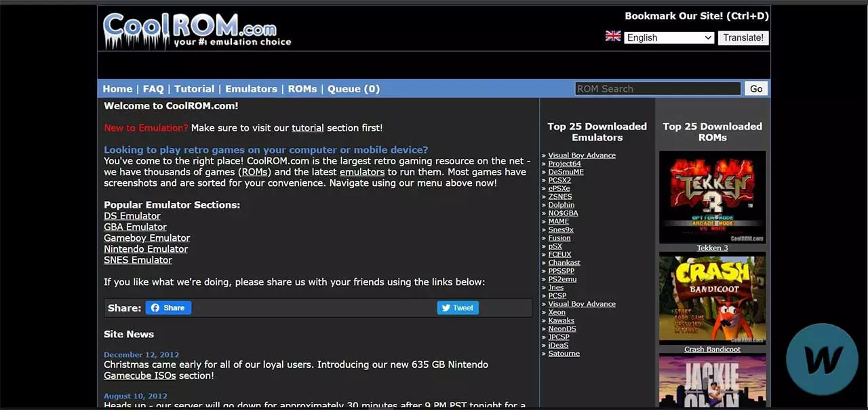Open the Tekken 3 text link
Image resolution: width=868 pixels, height=410 pixels.
713,248
